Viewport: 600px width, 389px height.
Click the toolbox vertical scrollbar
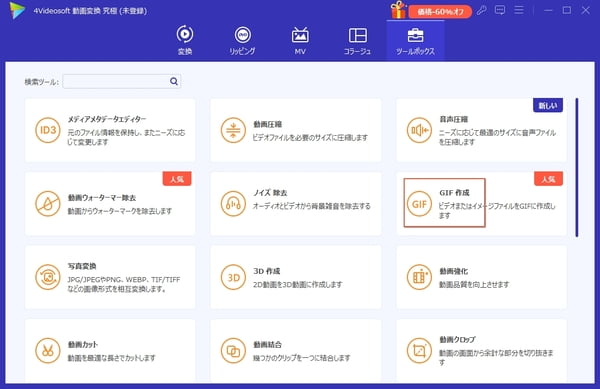(577, 168)
